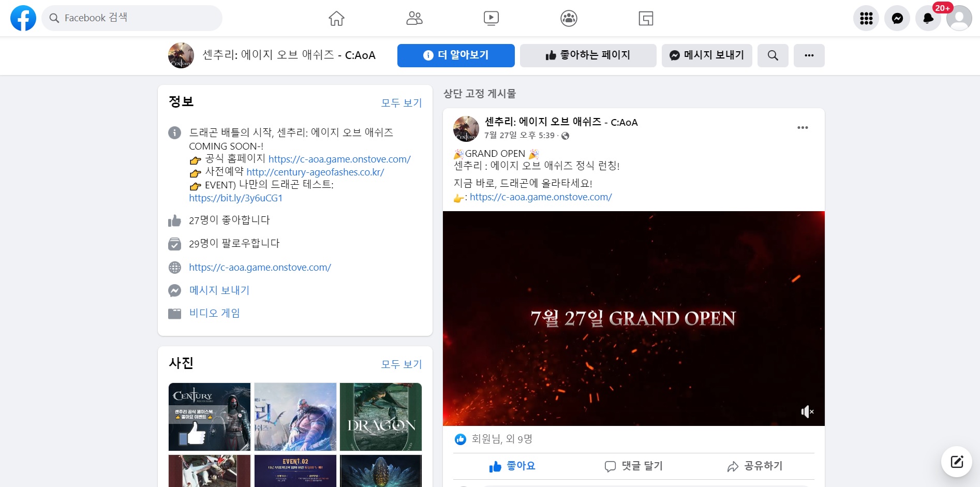Focus the Facebook 검색 search field
Image resolution: width=980 pixels, height=487 pixels.
132,18
